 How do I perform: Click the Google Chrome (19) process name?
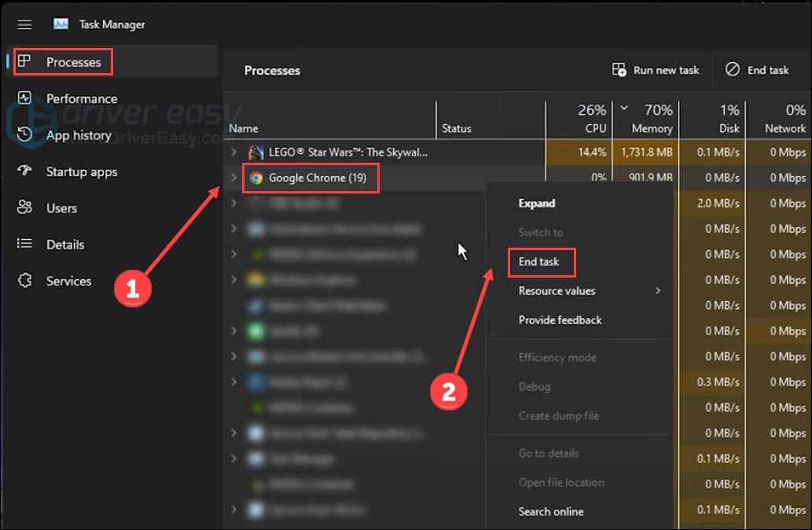click(317, 178)
